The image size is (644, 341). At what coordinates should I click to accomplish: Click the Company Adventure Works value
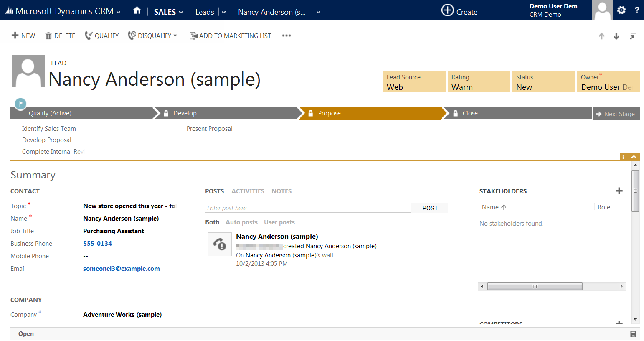[x=122, y=315]
